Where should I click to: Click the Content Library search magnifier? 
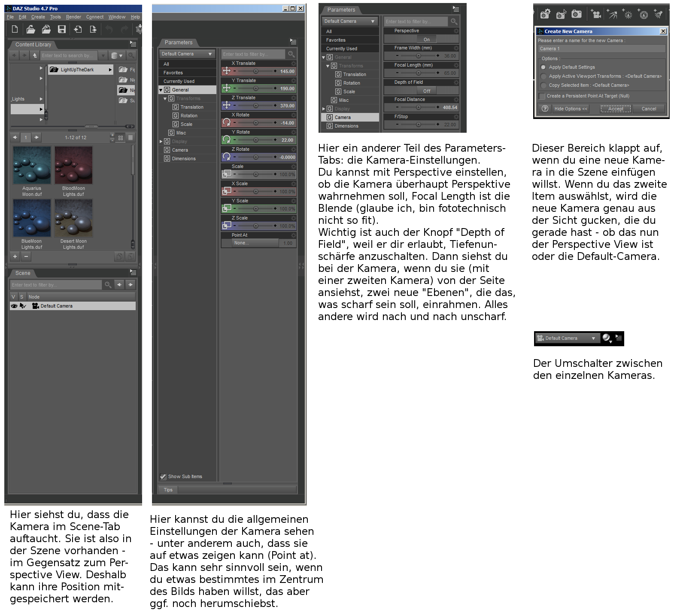coord(131,55)
